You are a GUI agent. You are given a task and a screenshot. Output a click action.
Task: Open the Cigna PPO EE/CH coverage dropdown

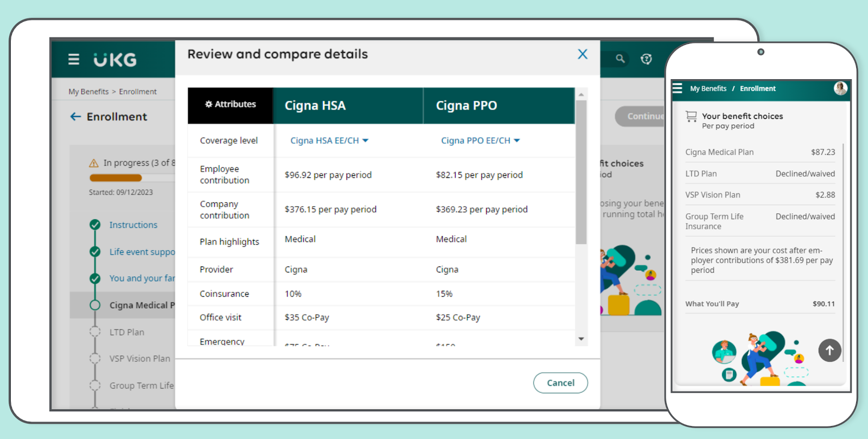[480, 141]
